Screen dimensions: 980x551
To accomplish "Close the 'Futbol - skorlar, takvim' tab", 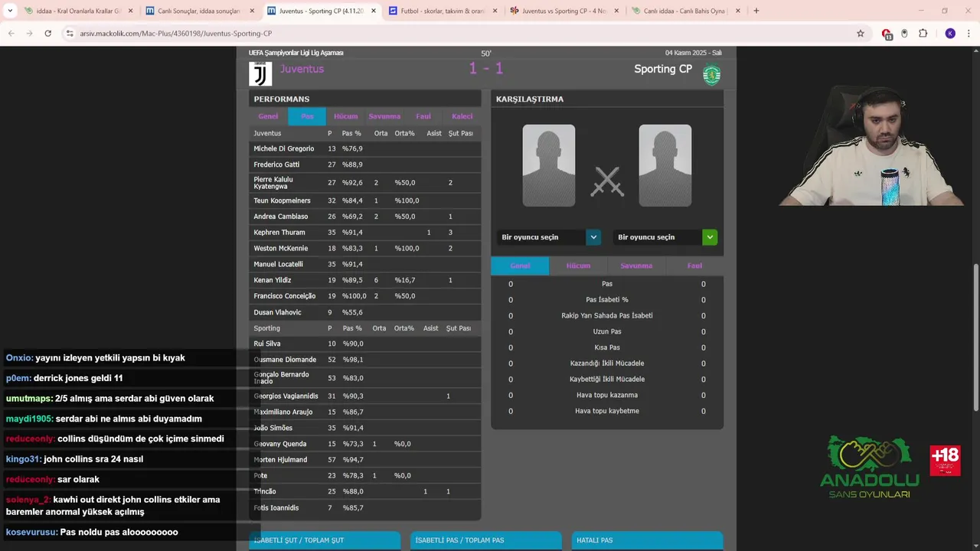I will coord(495,11).
